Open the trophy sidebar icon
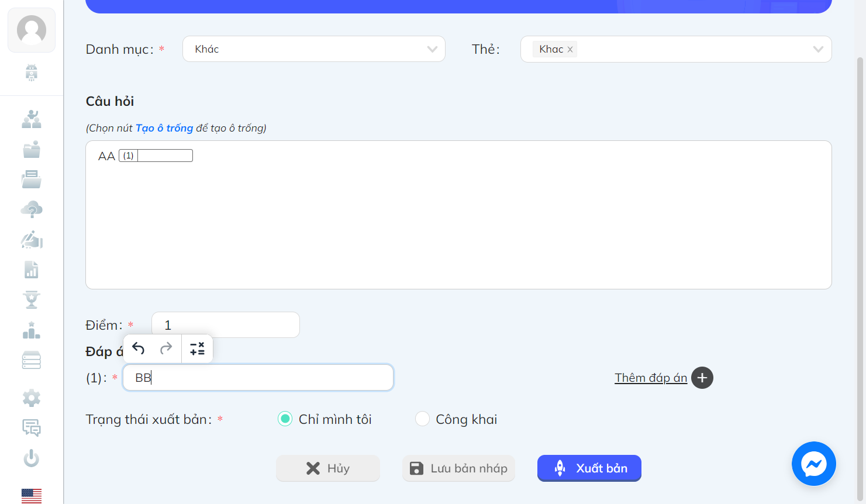This screenshot has width=866, height=504. 32,299
